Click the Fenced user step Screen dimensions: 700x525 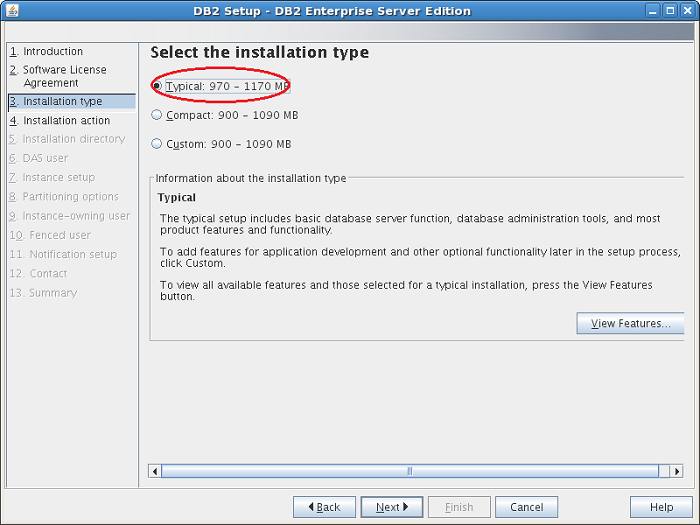tap(50, 235)
